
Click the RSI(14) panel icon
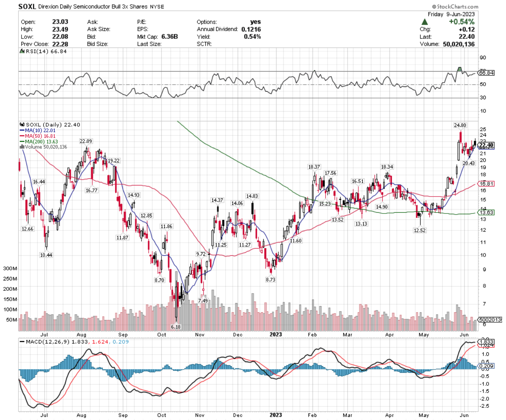(x=22, y=51)
